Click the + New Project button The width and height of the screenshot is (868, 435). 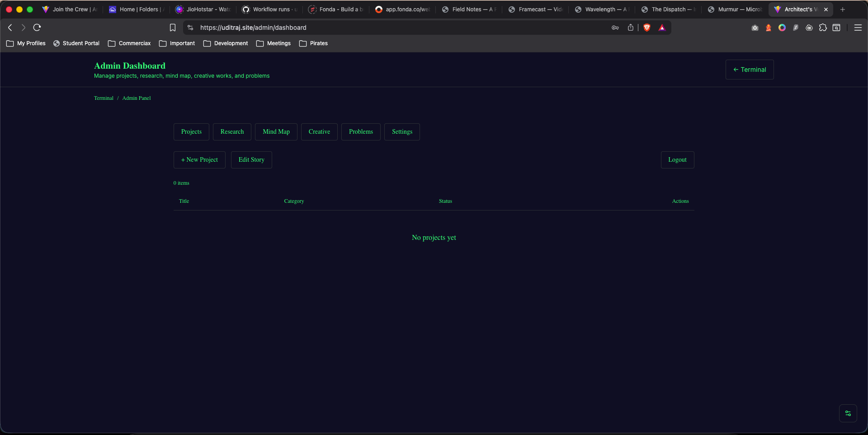pos(199,160)
